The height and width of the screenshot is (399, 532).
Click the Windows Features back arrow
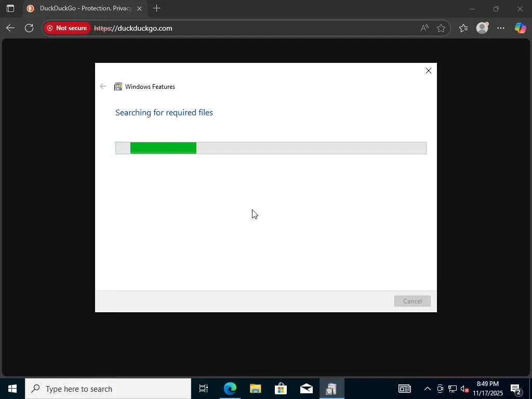[103, 87]
